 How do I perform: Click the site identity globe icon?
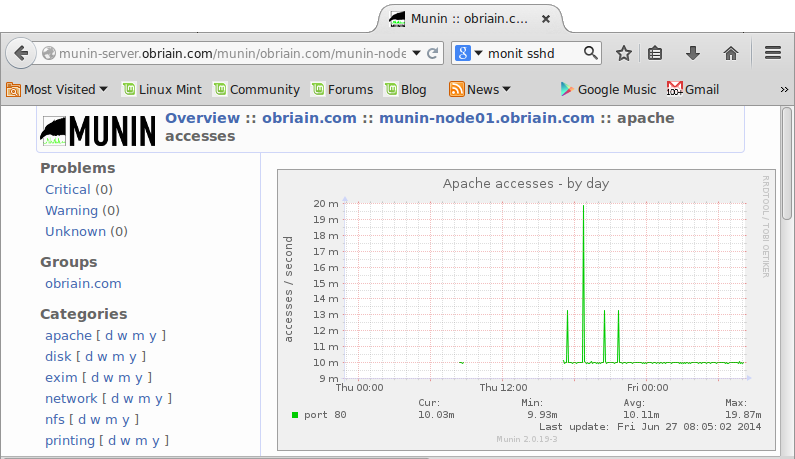tap(49, 53)
